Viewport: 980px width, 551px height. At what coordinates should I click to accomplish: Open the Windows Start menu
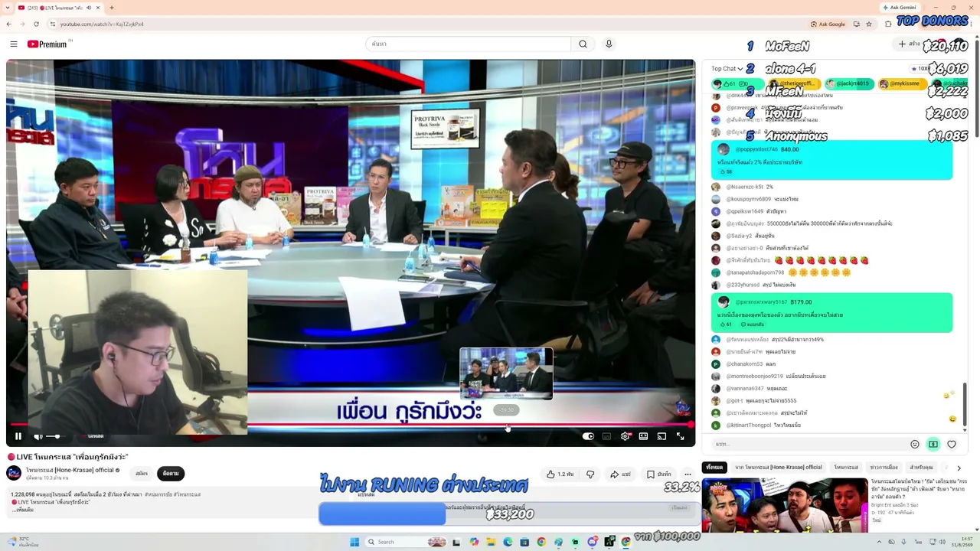354,542
